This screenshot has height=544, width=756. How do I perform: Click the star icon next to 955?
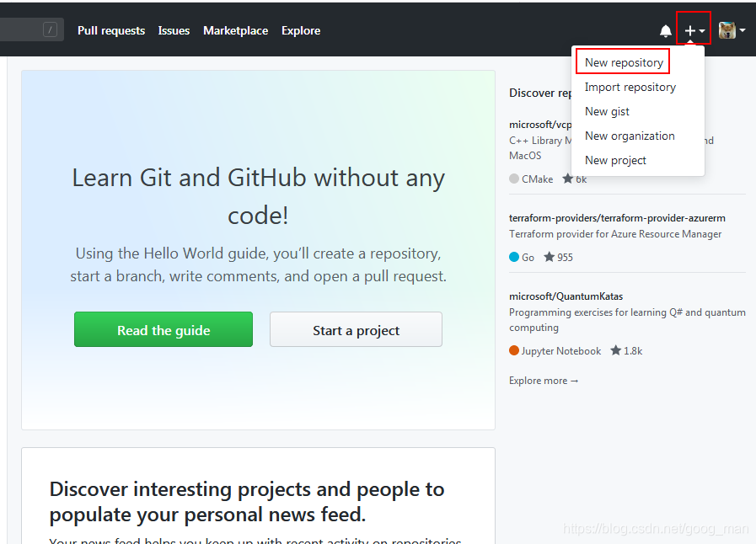550,257
